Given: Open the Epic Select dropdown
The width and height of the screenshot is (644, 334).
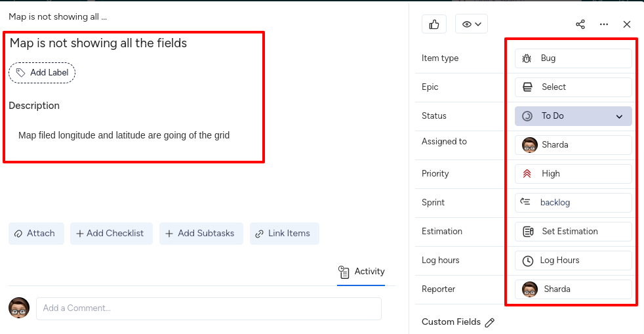Looking at the screenshot, I should pos(573,87).
